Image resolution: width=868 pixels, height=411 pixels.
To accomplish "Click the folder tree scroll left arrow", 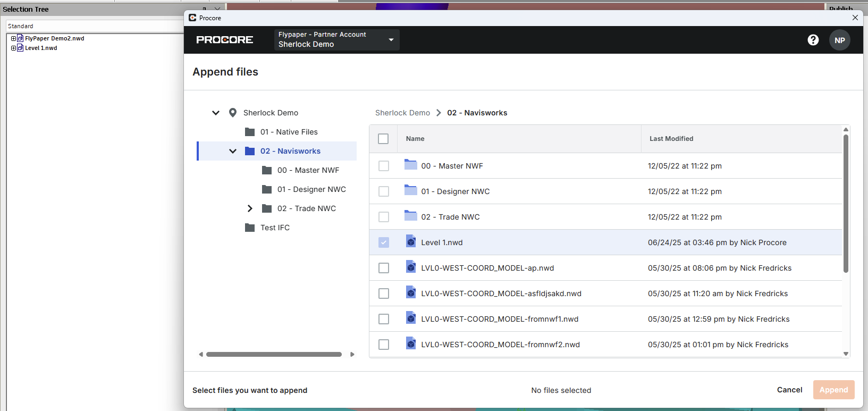I will 201,354.
